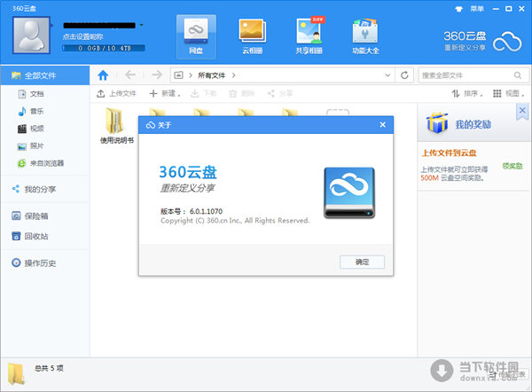Open the 新建 new dropdown

pos(165,93)
